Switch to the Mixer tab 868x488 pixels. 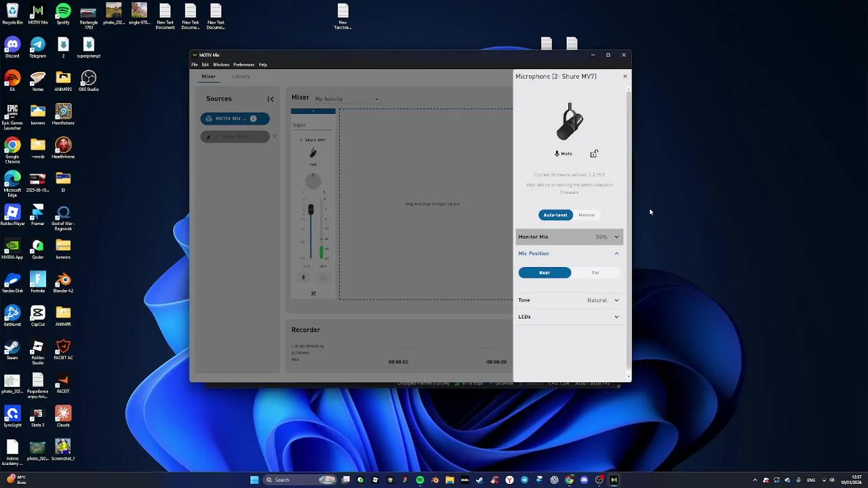[x=208, y=77]
